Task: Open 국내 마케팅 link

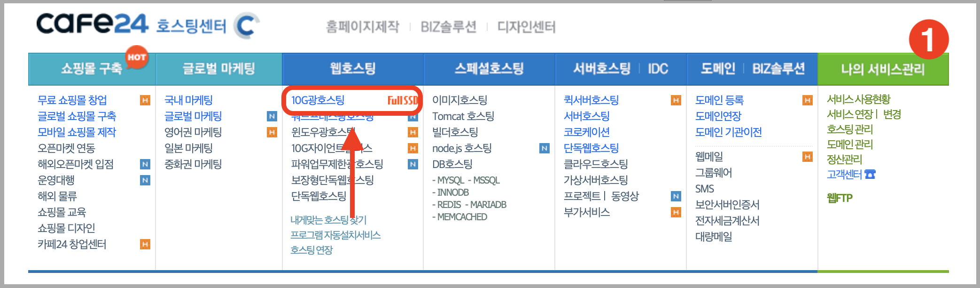Action: (x=188, y=100)
